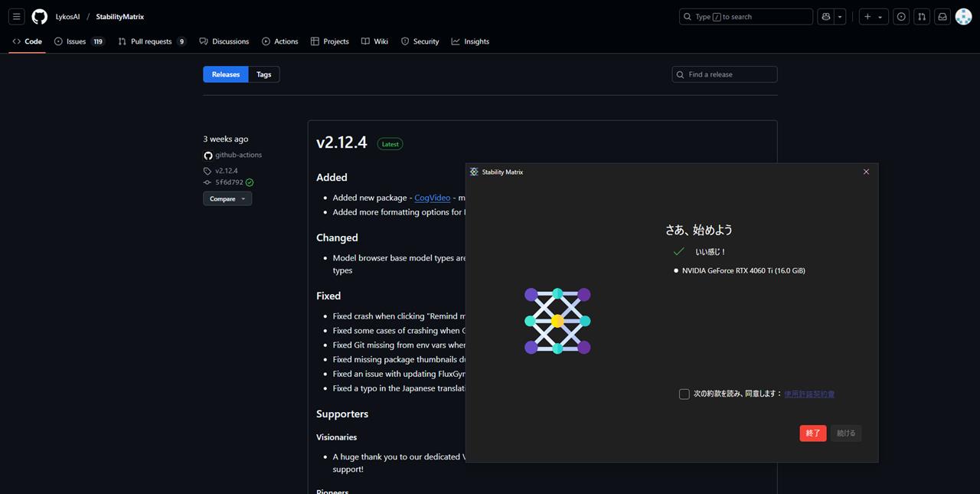This screenshot has width=980, height=494.
Task: Click the verified commit checkmark icon
Action: (250, 182)
